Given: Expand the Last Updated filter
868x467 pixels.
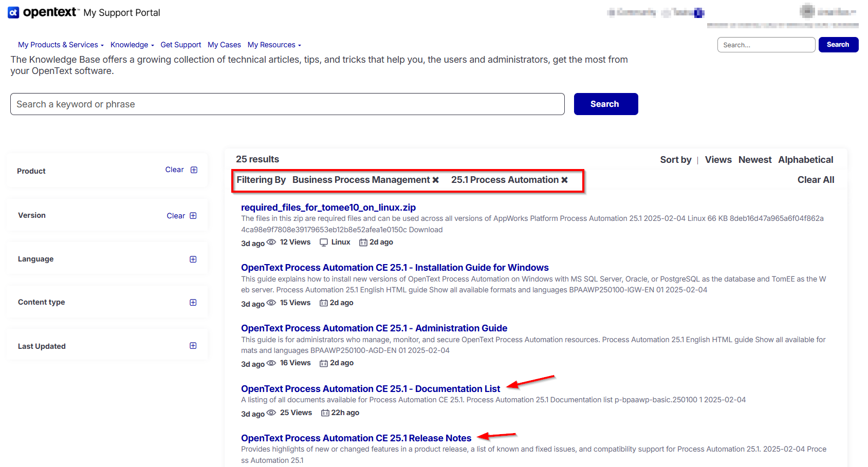Looking at the screenshot, I should pyautogui.click(x=193, y=346).
